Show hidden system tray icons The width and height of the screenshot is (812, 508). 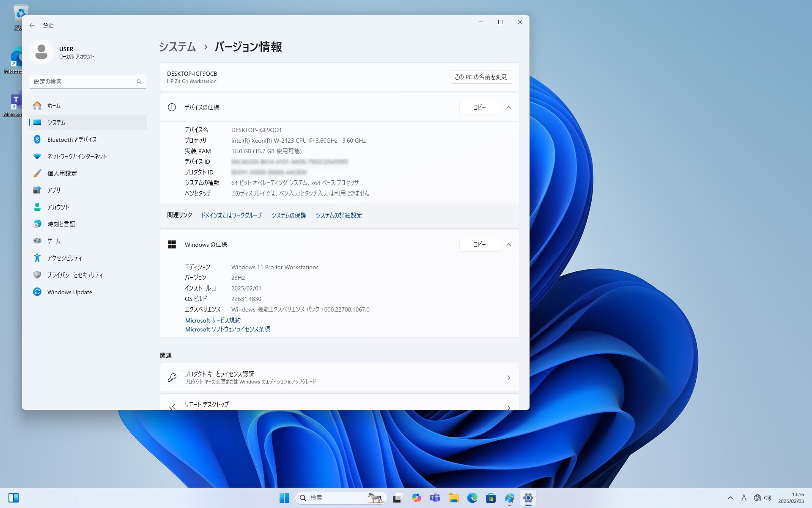[x=730, y=498]
